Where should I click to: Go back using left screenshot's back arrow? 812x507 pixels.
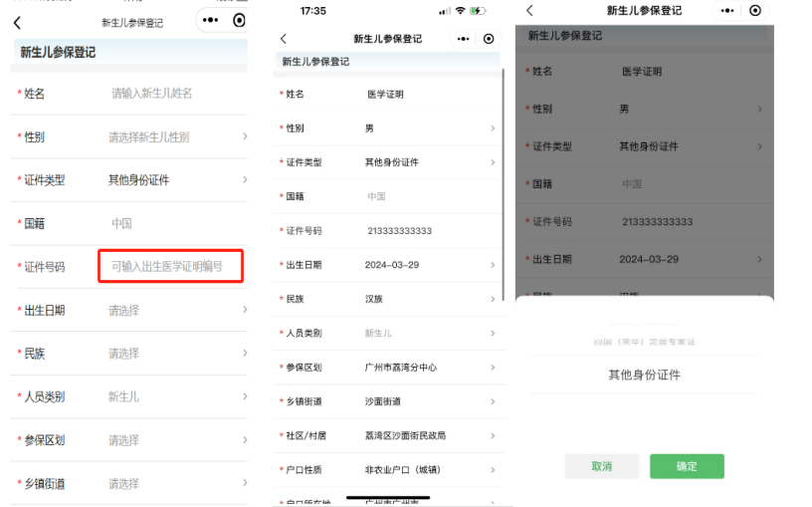pyautogui.click(x=17, y=22)
